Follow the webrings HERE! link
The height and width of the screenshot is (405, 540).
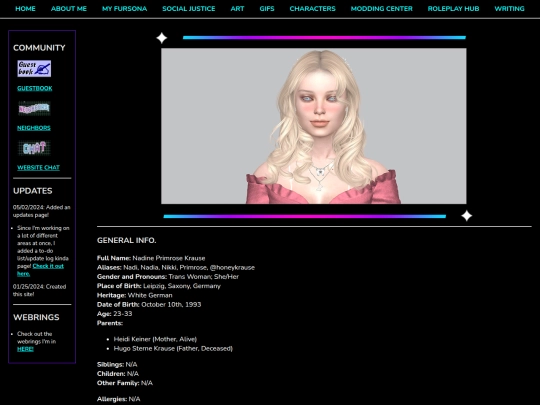[x=25, y=349]
